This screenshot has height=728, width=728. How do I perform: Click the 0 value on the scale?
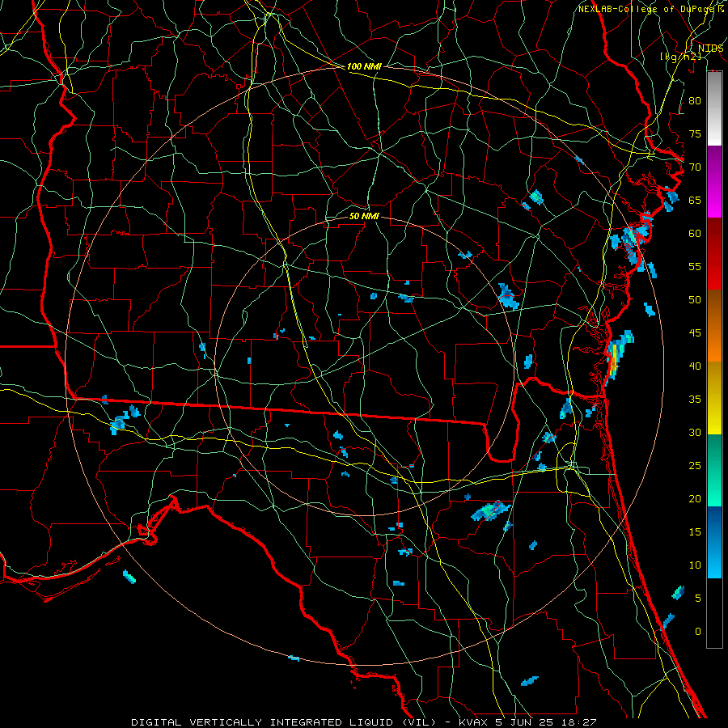pyautogui.click(x=698, y=632)
